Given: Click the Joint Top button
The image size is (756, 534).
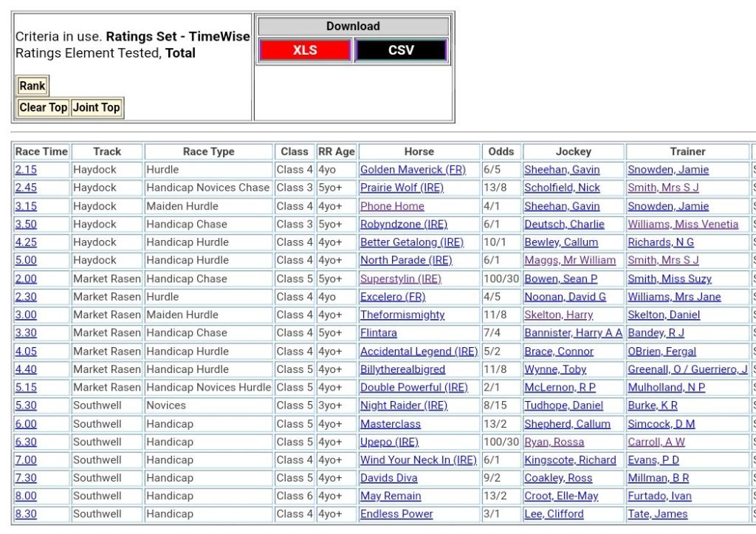Looking at the screenshot, I should (x=96, y=108).
